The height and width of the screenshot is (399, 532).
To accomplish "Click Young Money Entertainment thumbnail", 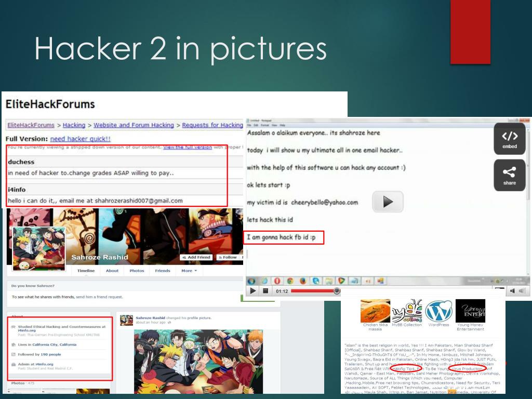I will (x=470, y=311).
